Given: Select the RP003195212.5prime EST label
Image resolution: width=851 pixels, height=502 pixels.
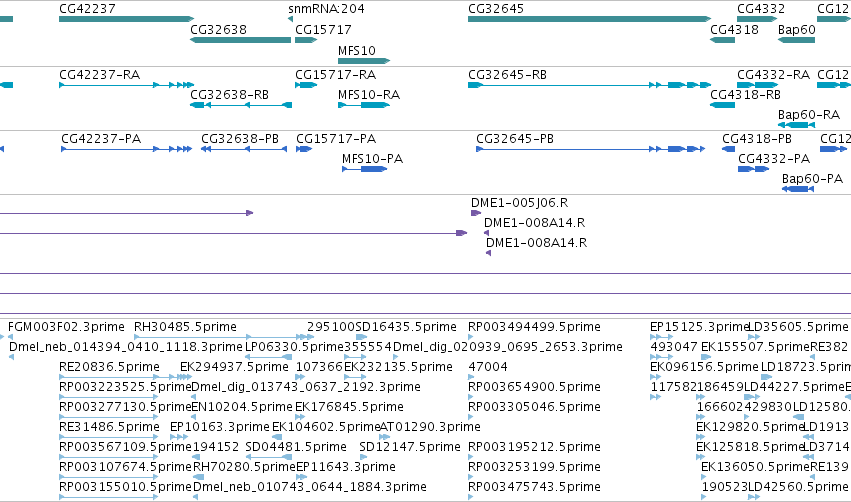Looking at the screenshot, I should pyautogui.click(x=535, y=447).
